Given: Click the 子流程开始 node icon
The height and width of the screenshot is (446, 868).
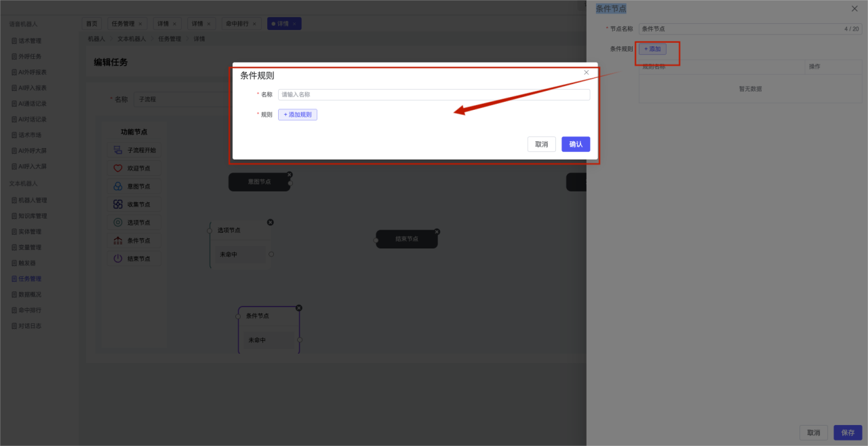Looking at the screenshot, I should [x=118, y=150].
